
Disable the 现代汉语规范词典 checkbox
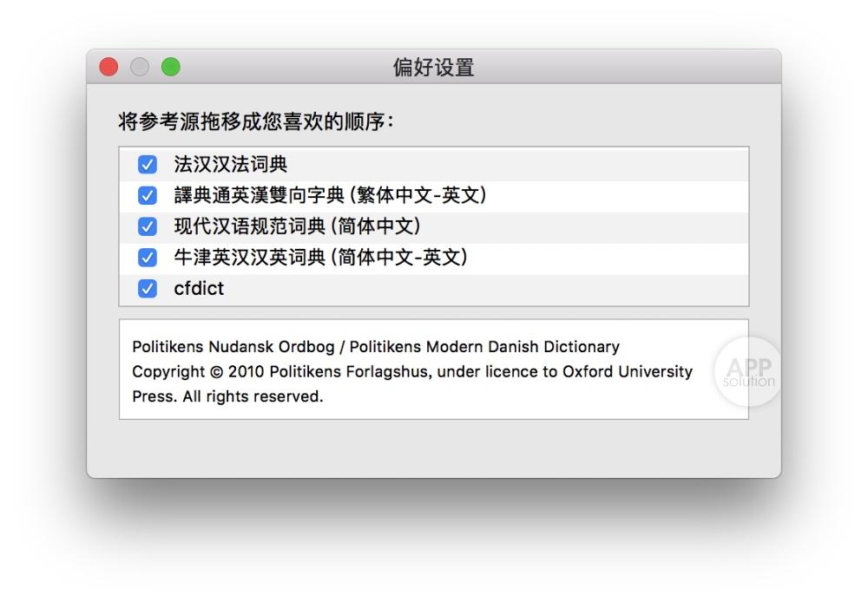click(148, 226)
